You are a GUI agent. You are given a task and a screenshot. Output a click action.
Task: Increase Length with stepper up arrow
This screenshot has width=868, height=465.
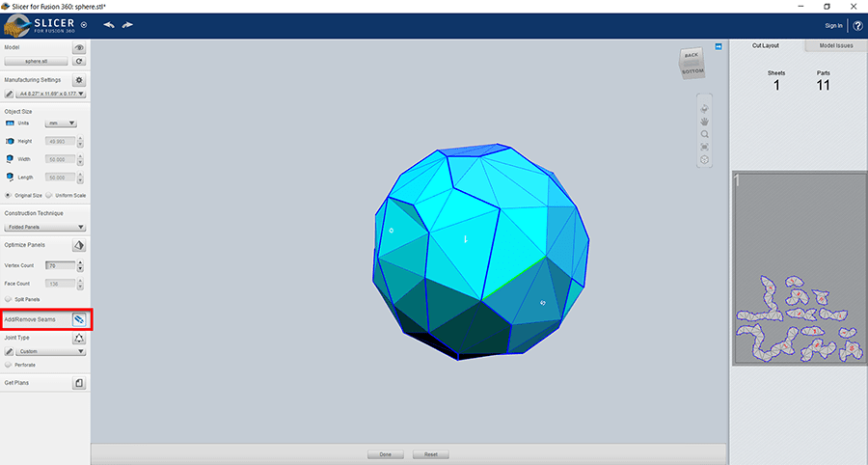point(80,175)
